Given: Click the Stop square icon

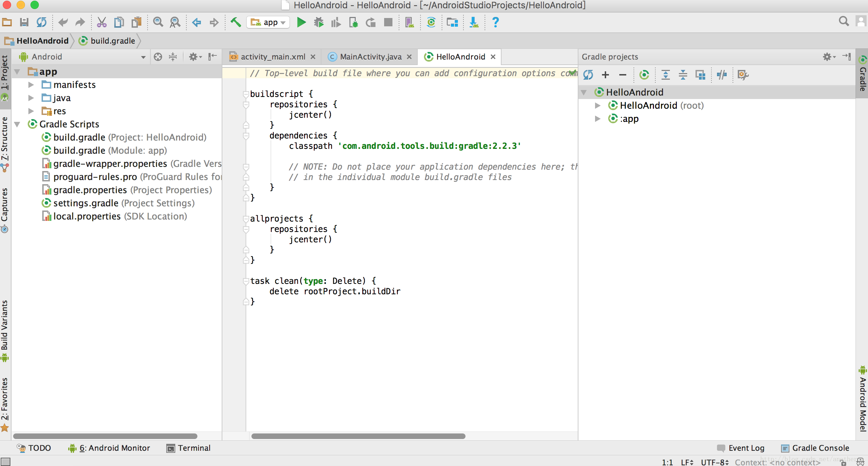Looking at the screenshot, I should coord(388,23).
